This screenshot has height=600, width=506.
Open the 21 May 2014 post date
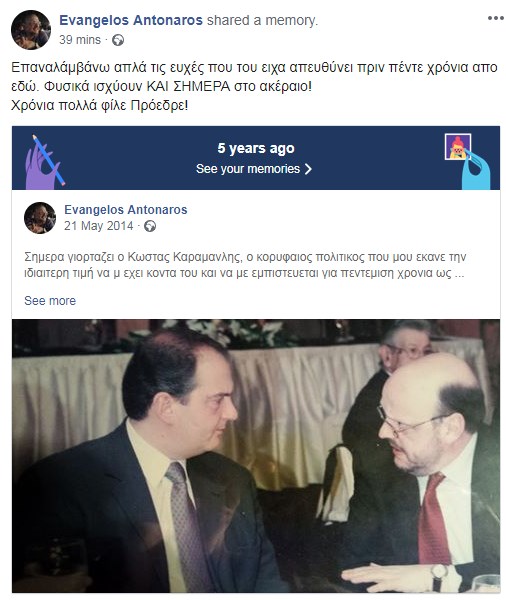(98, 226)
